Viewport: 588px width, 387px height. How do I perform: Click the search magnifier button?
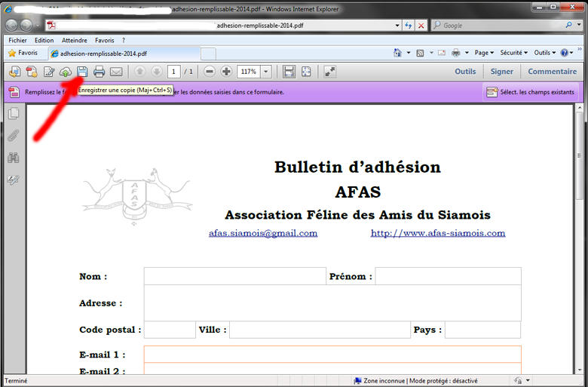click(569, 25)
